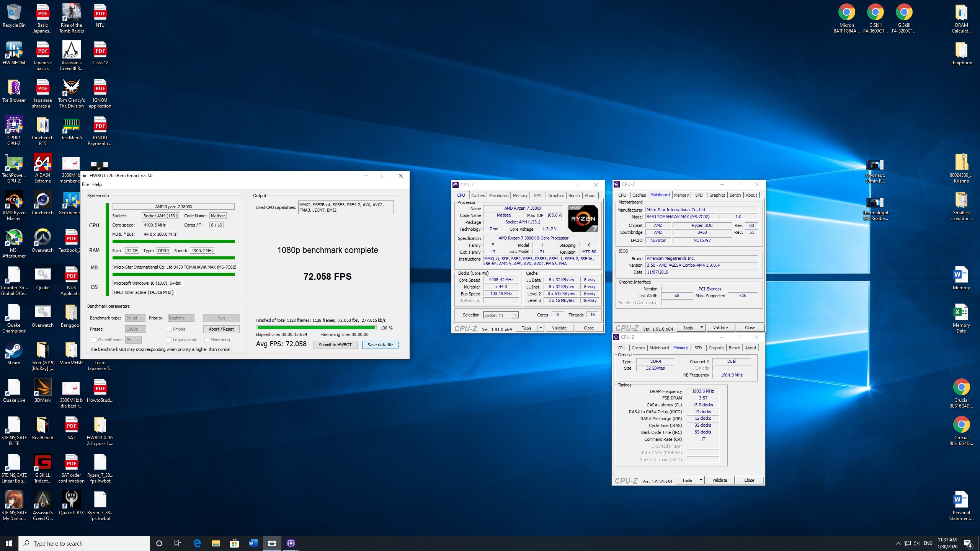The width and height of the screenshot is (980, 551).
Task: Open Help menu in HWBOT x265
Action: [97, 184]
